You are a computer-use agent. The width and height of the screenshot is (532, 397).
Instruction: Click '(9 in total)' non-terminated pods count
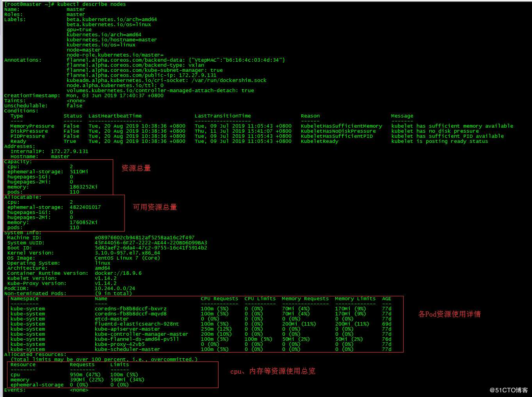[x=113, y=294]
